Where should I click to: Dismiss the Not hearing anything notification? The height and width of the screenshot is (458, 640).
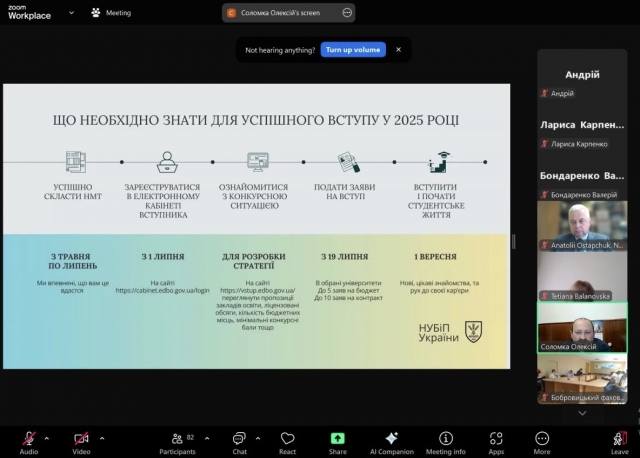398,49
